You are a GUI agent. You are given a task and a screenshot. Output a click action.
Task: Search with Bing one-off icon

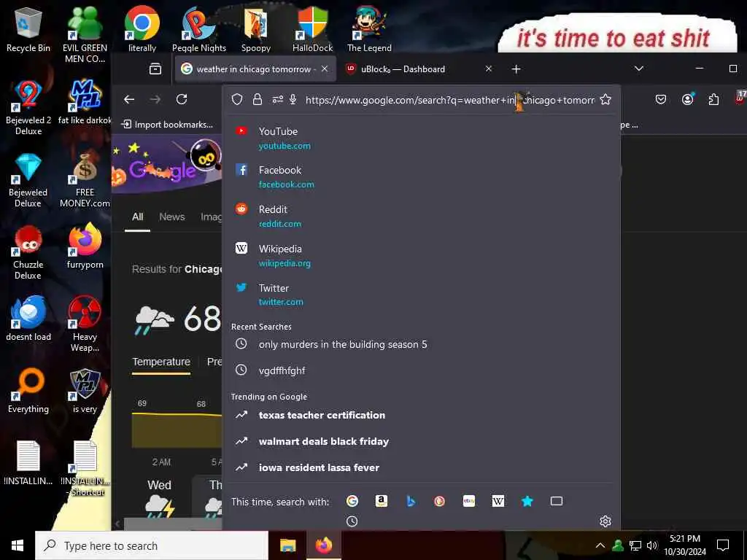pos(411,501)
